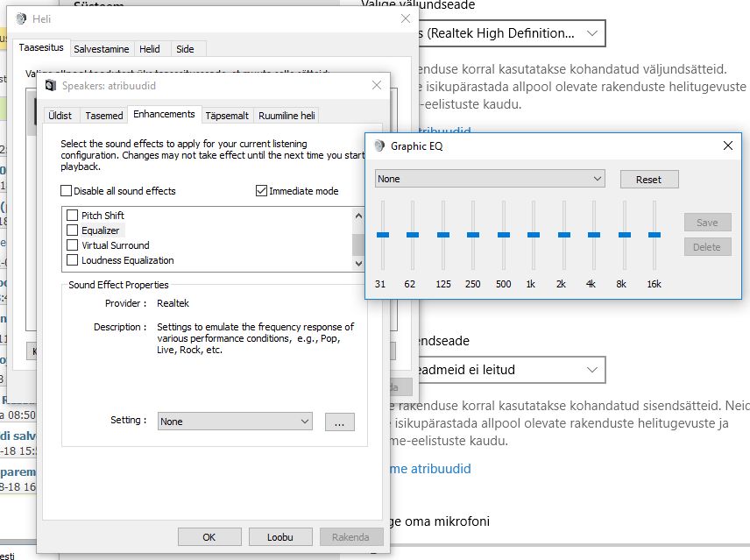This screenshot has height=560, width=750.
Task: Open the Graphic EQ preset dropdown
Action: click(490, 179)
